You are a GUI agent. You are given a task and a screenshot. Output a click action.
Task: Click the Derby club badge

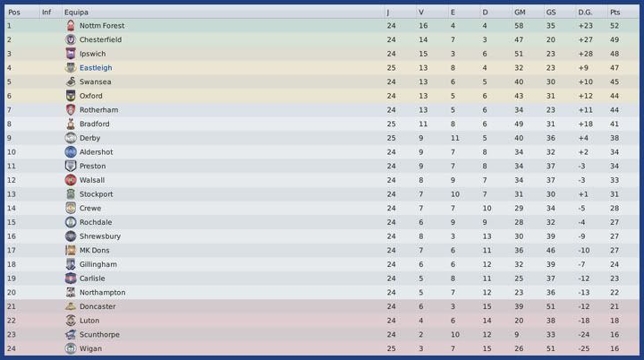tap(71, 138)
